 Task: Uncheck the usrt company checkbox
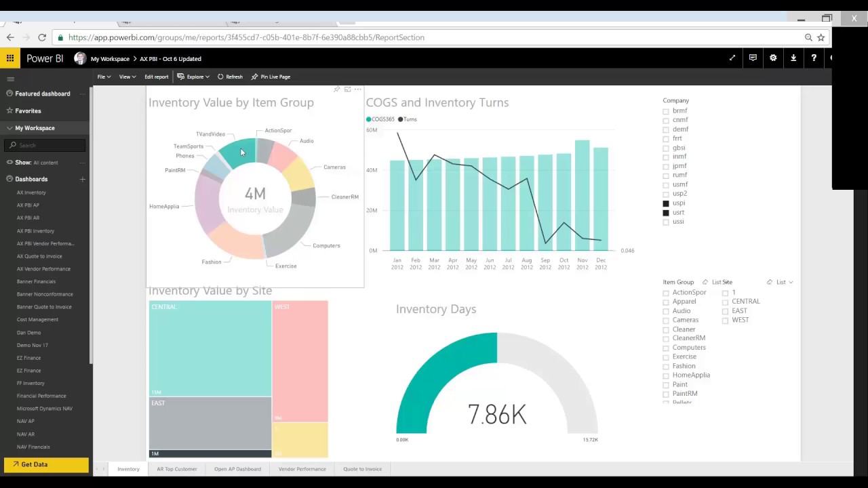[x=666, y=213]
